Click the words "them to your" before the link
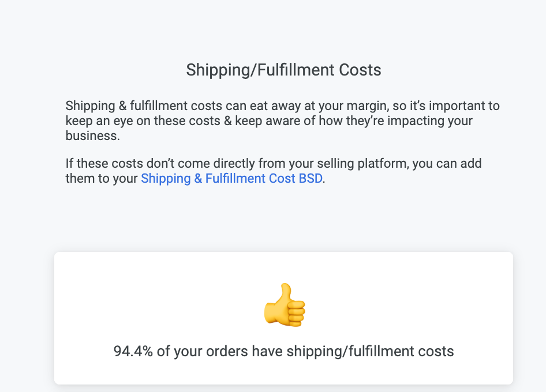The image size is (546, 392). click(x=102, y=179)
